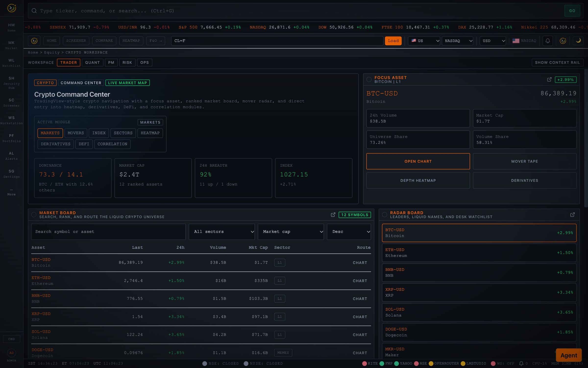Open the Agent button
Image resolution: width=588 pixels, height=368 pixels.
pos(569,355)
